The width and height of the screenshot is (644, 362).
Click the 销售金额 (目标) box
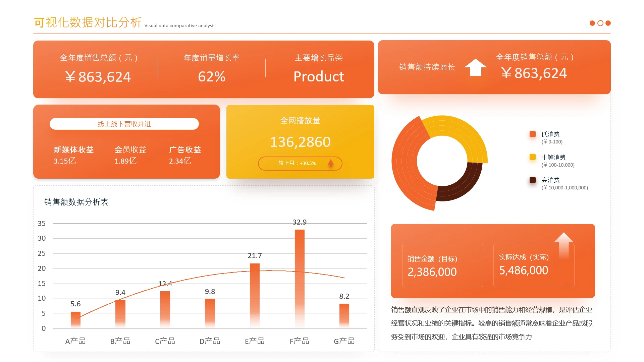[442, 265]
